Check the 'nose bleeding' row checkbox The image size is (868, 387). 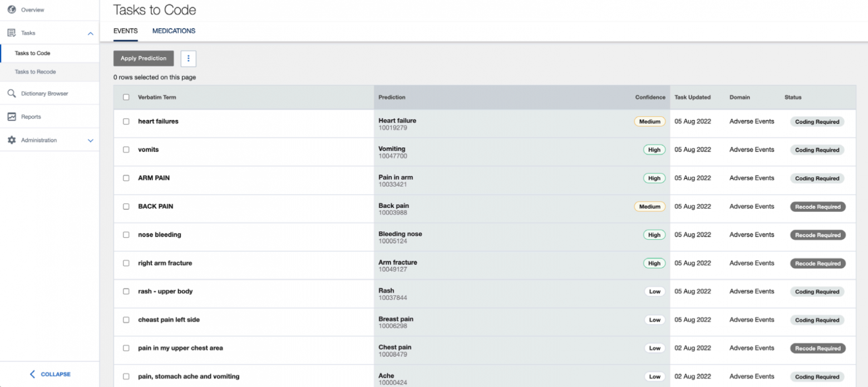pos(126,235)
